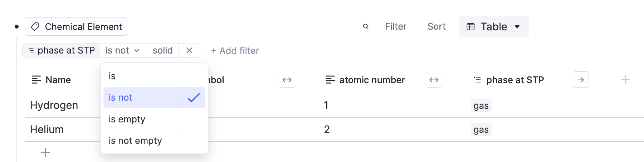The height and width of the screenshot is (162, 644).
Task: Click the symbol column width icon
Action: point(287,80)
